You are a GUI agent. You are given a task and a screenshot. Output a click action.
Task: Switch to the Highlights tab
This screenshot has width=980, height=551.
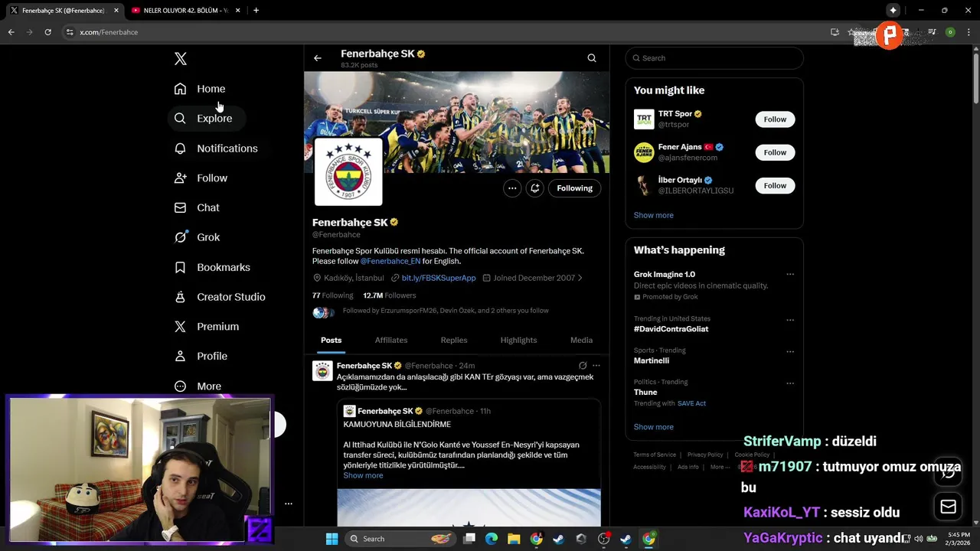[x=518, y=340]
